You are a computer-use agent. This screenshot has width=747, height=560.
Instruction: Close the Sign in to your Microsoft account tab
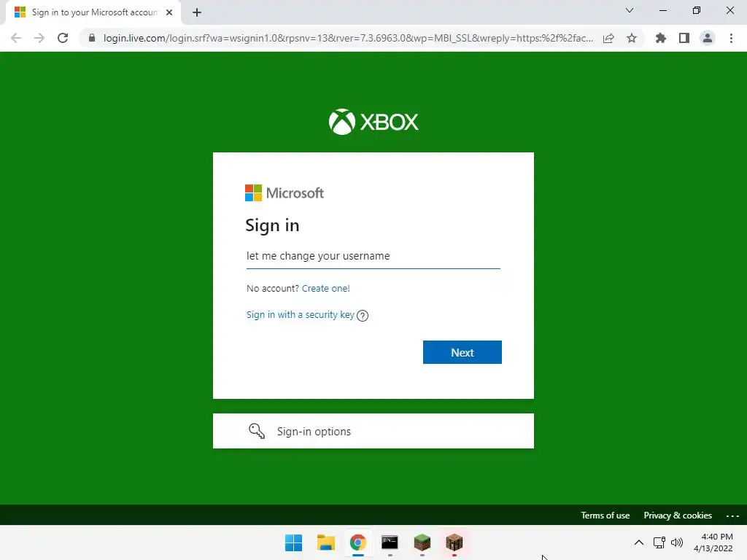(x=169, y=12)
